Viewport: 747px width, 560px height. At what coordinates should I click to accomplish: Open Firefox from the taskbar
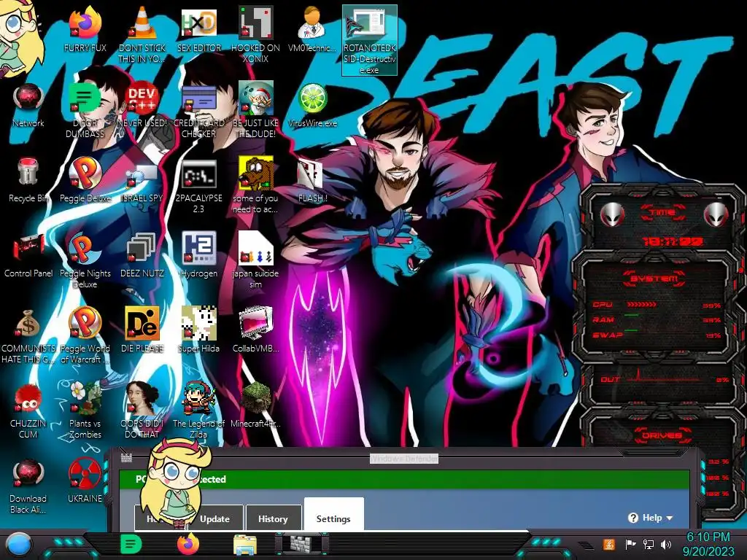click(188, 544)
